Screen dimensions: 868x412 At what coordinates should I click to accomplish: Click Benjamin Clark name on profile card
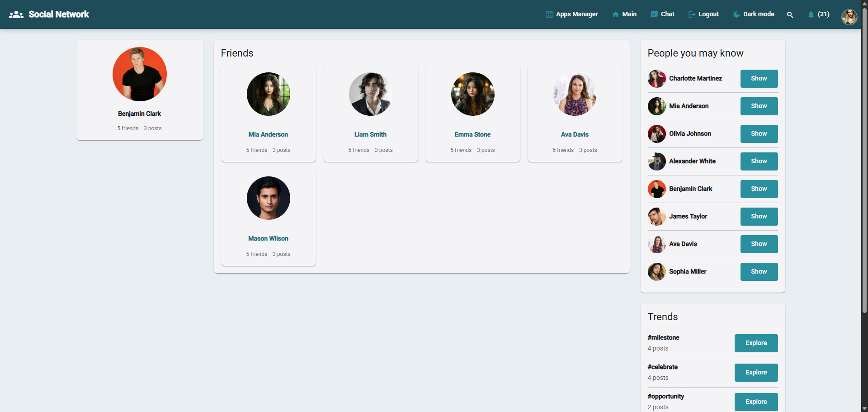point(140,114)
